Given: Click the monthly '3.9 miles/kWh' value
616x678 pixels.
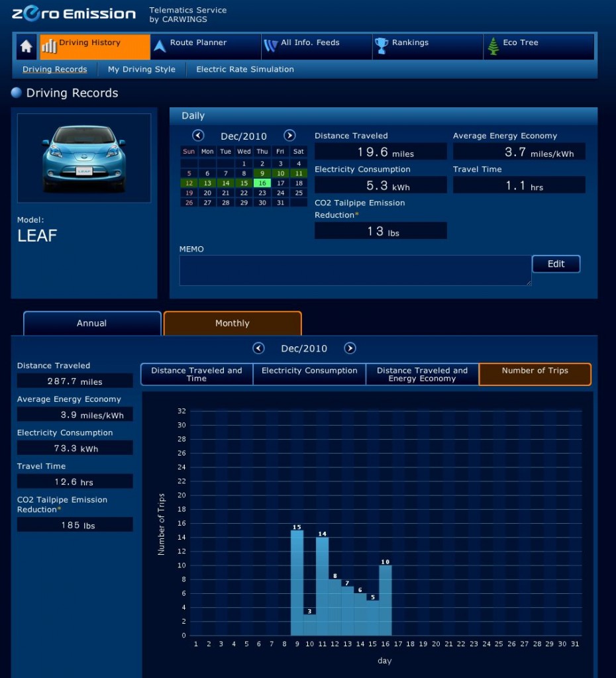Looking at the screenshot, I should coord(75,414).
